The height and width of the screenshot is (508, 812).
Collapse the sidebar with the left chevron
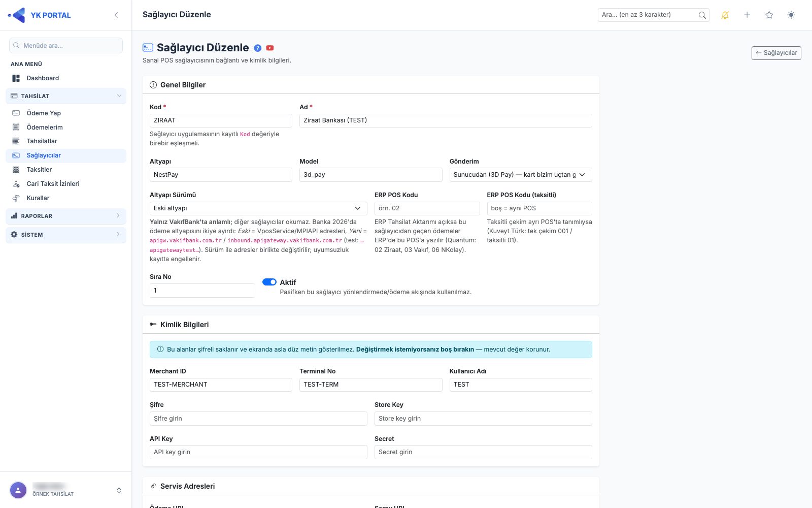click(x=116, y=15)
